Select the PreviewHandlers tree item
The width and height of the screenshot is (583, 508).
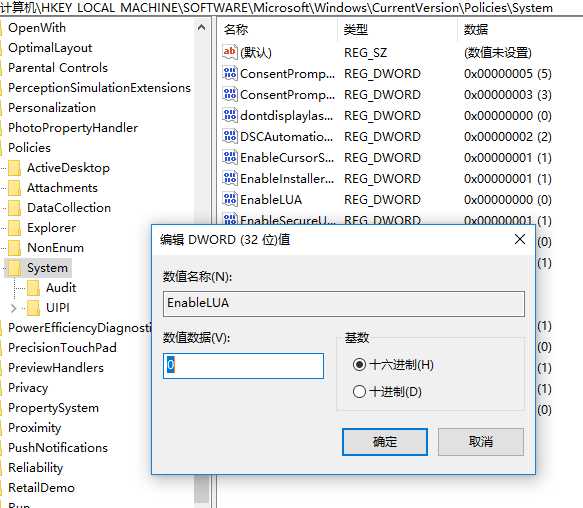coord(56,368)
